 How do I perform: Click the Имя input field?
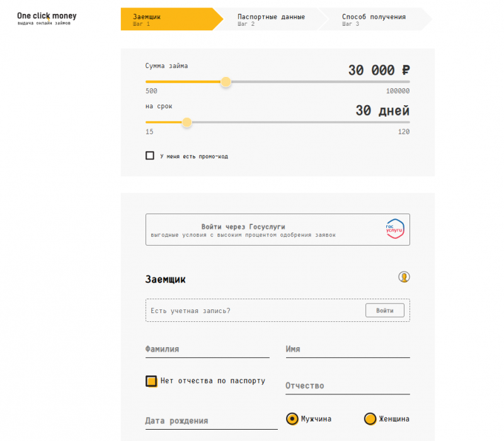tap(347, 350)
